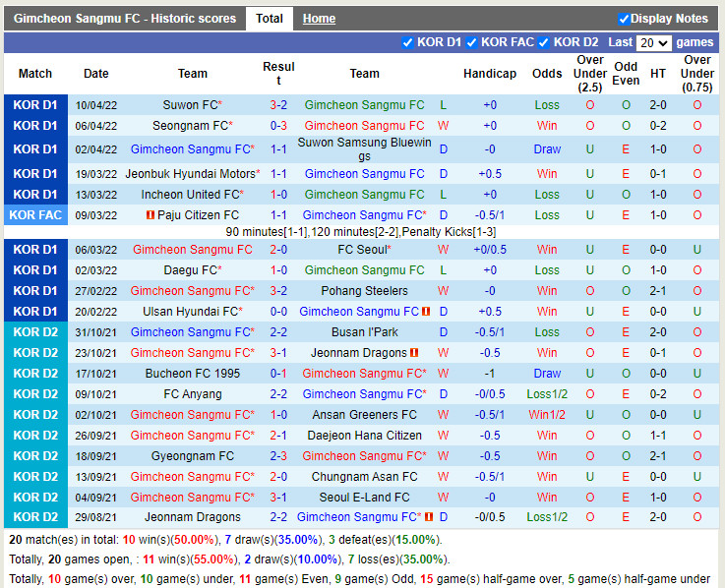Click KOR D1 label on the 10/04/22 row
The image size is (725, 588).
click(35, 105)
